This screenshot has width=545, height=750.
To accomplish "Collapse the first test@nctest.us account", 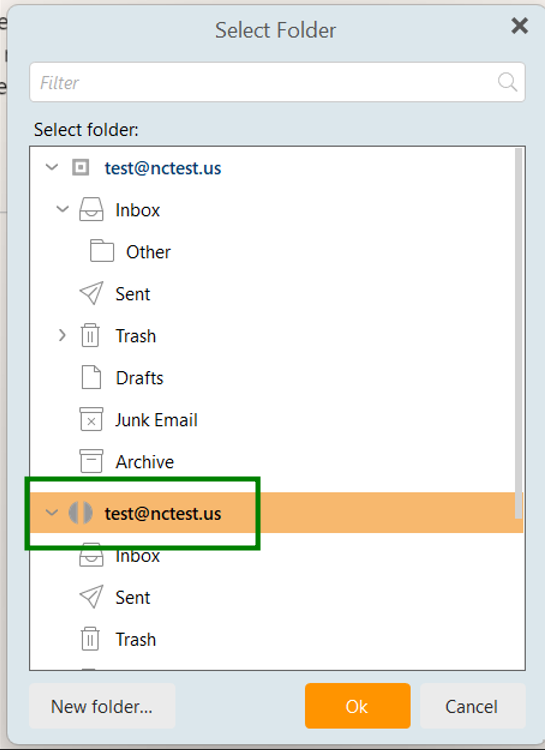I will 52,167.
